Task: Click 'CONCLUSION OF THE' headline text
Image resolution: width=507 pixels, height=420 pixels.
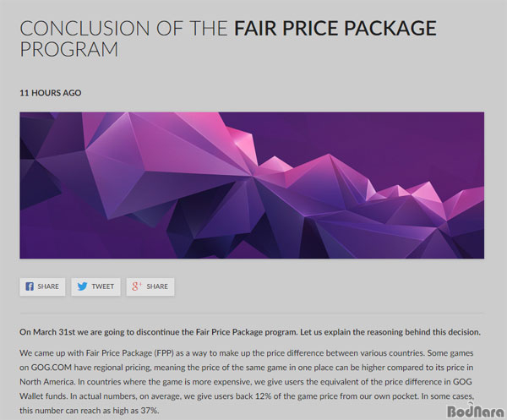Action: [x=124, y=28]
